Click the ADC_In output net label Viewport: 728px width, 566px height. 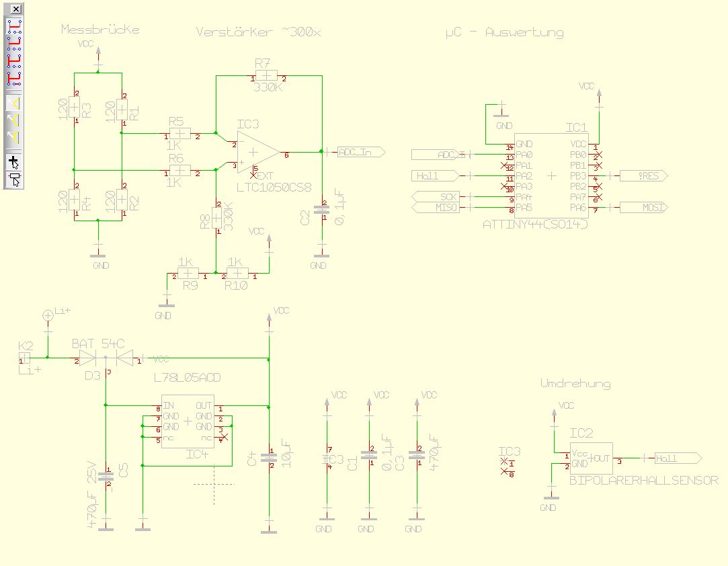(x=361, y=152)
